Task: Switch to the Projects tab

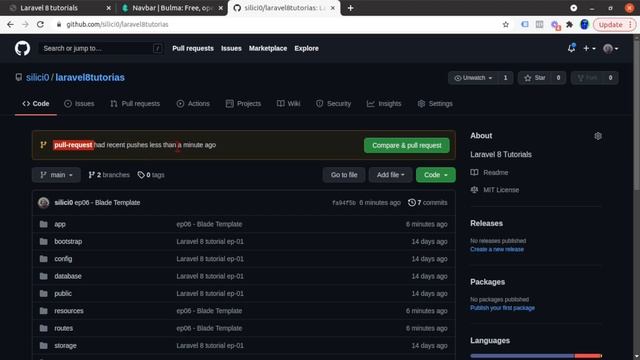Action: 243,104
